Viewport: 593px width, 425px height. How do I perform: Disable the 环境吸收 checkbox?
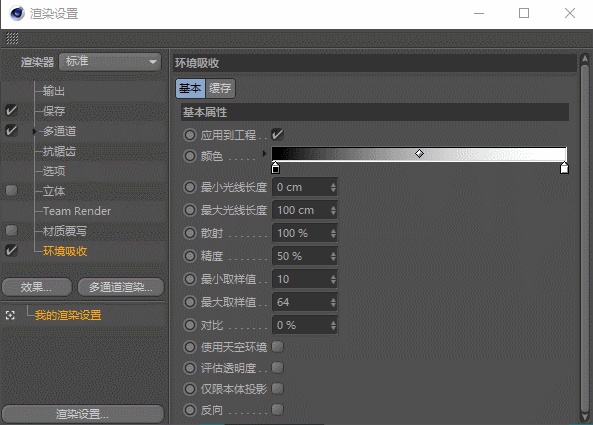11,250
